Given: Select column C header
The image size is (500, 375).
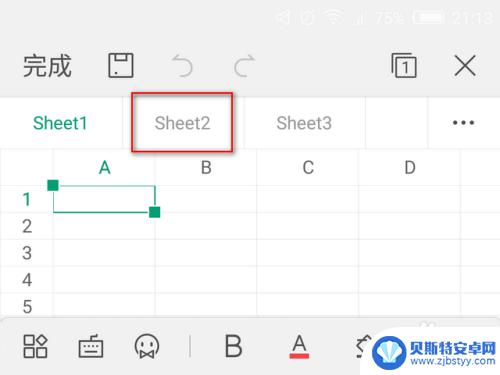Looking at the screenshot, I should (308, 167).
